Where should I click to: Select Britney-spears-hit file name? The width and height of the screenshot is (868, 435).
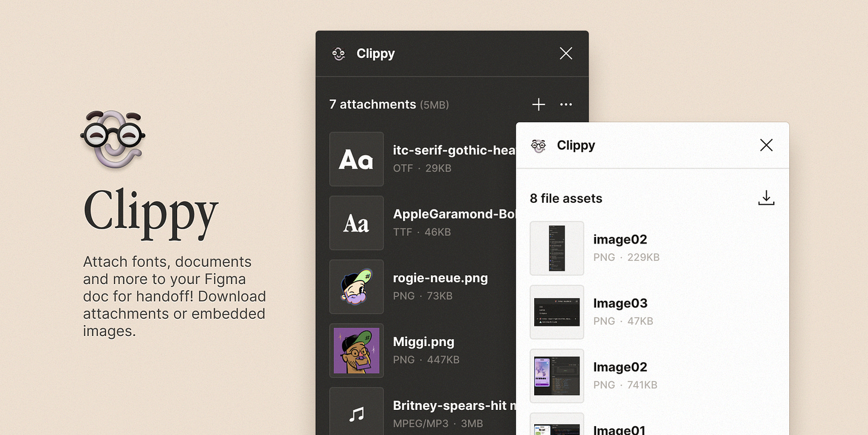[454, 406]
